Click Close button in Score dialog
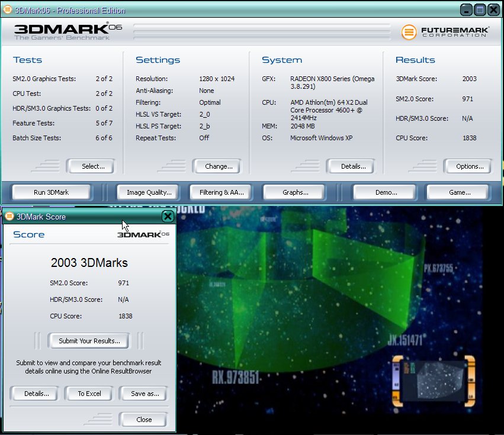The width and height of the screenshot is (504, 435). click(143, 419)
